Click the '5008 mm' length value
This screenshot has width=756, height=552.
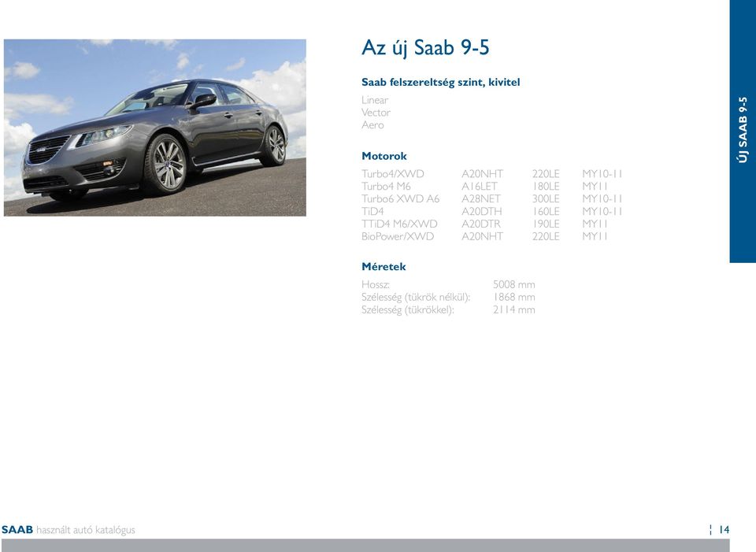click(514, 284)
